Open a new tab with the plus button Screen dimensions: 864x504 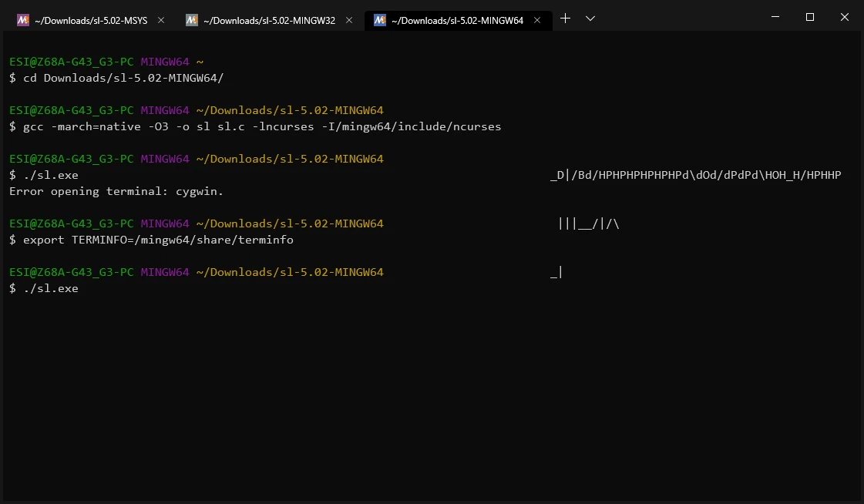(x=565, y=18)
